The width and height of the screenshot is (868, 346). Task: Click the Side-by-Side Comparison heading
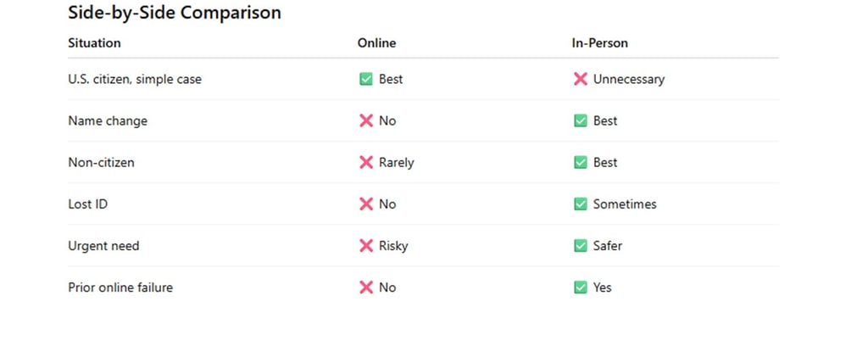pyautogui.click(x=174, y=14)
